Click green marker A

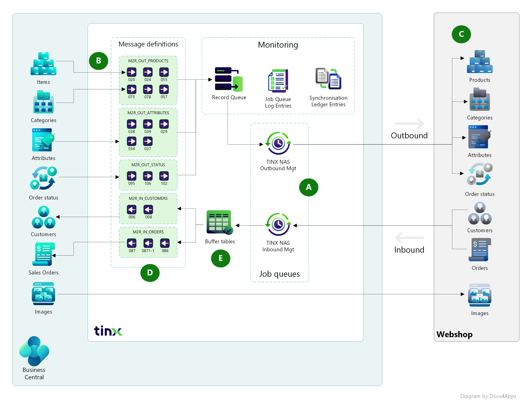click(309, 187)
